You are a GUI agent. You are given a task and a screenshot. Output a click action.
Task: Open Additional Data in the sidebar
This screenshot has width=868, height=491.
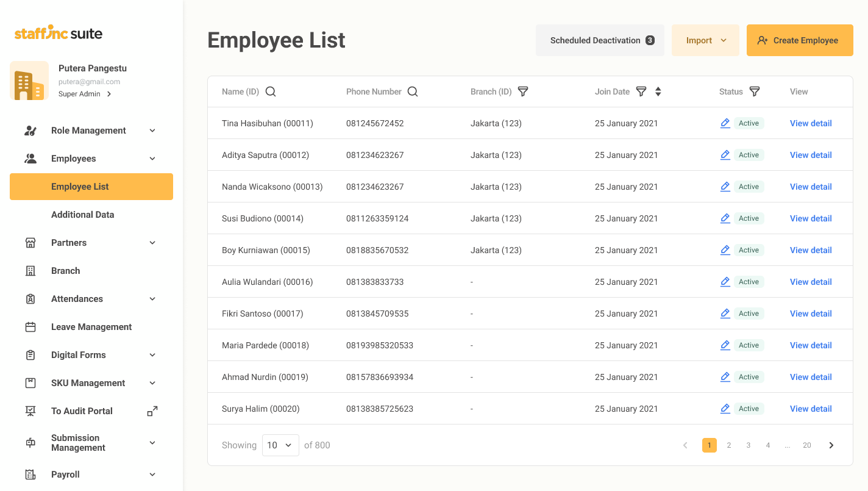pyautogui.click(x=83, y=215)
